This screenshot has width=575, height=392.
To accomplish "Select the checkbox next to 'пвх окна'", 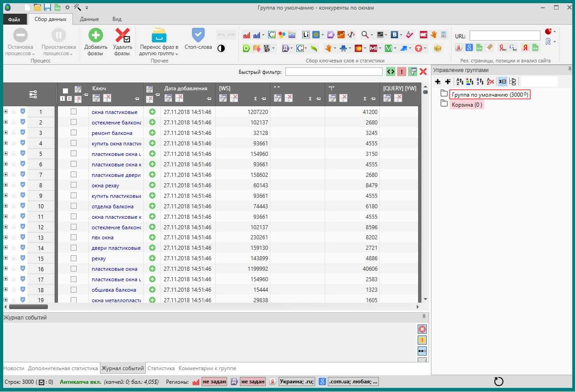I will [73, 237].
